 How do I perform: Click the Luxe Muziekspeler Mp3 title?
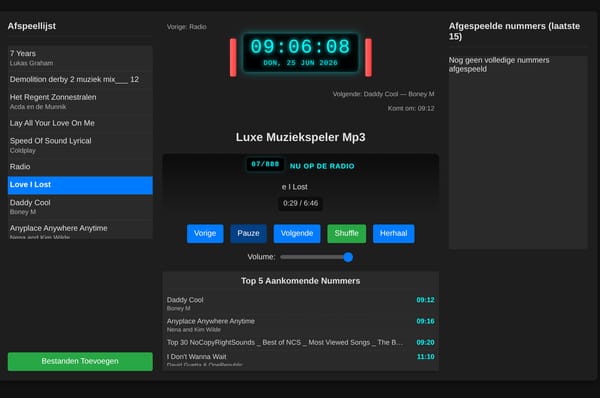pyautogui.click(x=300, y=137)
